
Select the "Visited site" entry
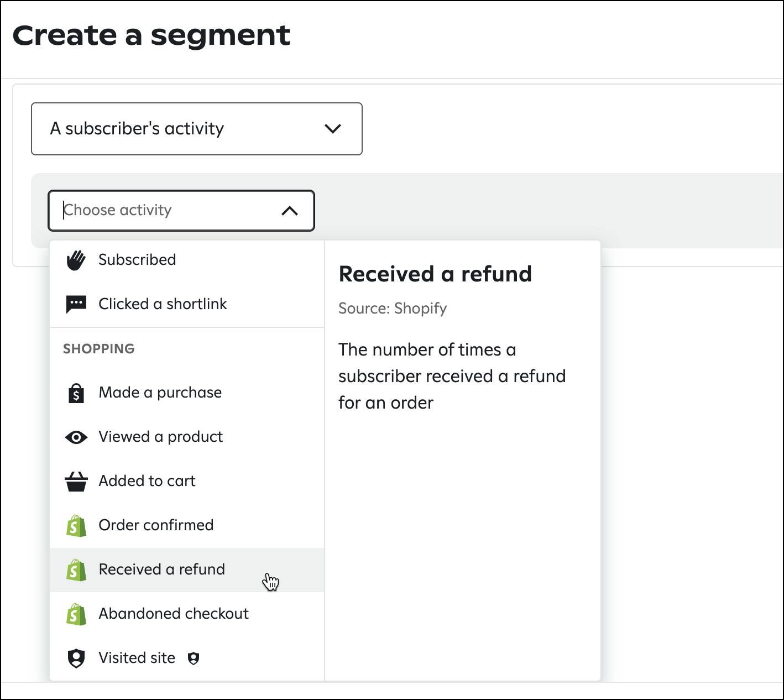(136, 657)
